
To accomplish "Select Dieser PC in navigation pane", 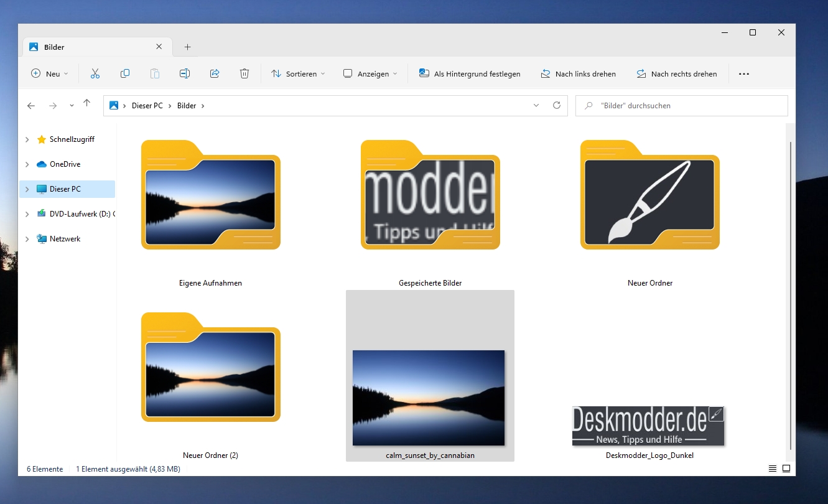I will tap(67, 189).
